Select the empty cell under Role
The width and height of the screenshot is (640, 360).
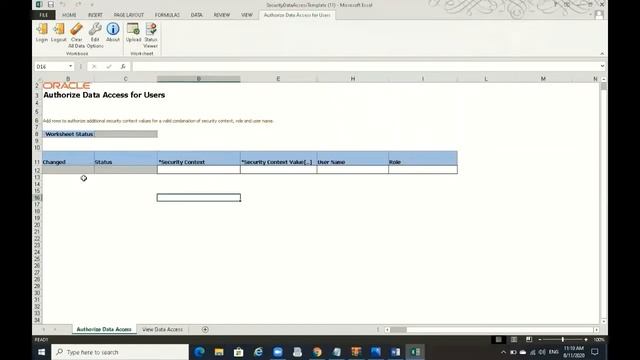coord(423,170)
